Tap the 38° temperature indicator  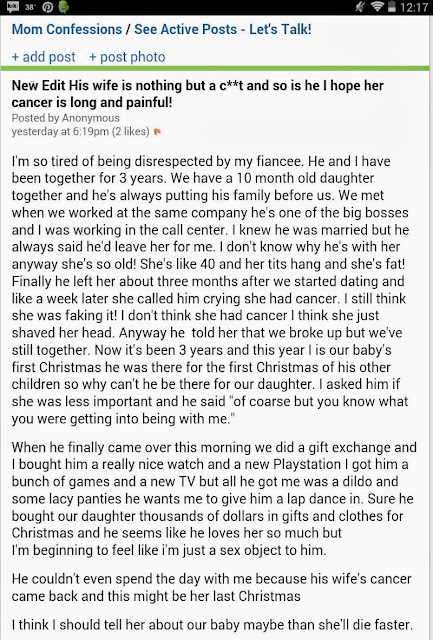click(x=30, y=7)
